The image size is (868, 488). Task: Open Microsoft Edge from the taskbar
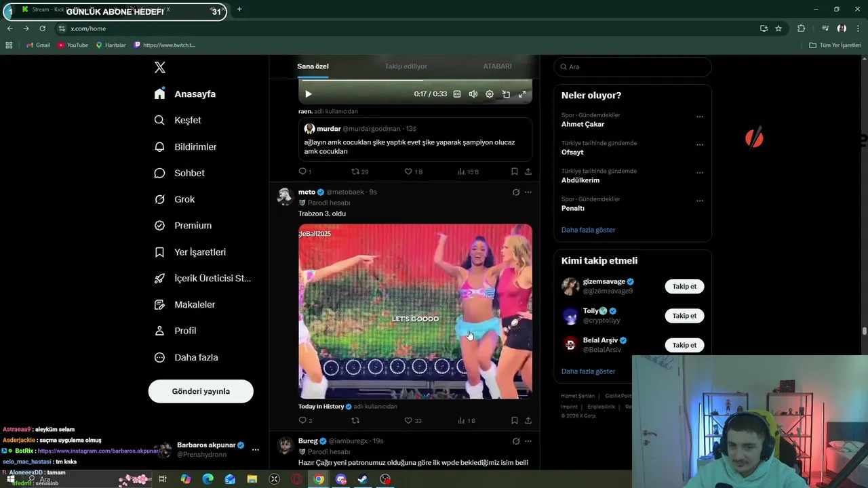208,479
